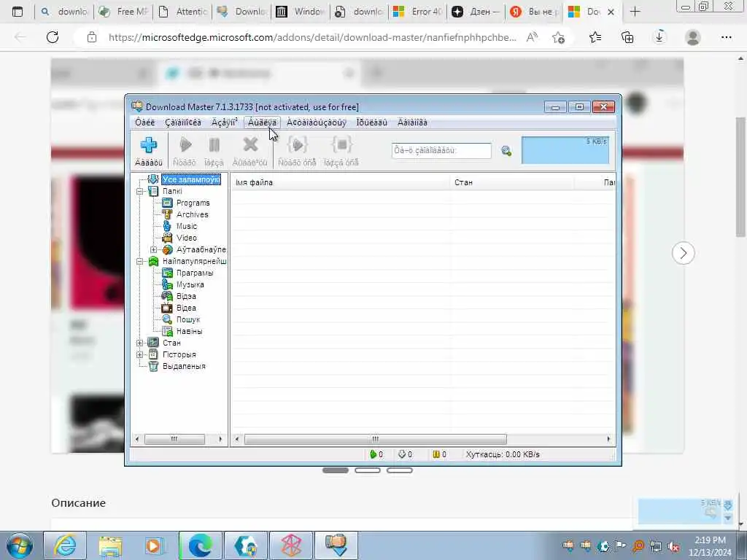Click the Папкі folder icon in tree
This screenshot has height=560, width=747.
(153, 192)
